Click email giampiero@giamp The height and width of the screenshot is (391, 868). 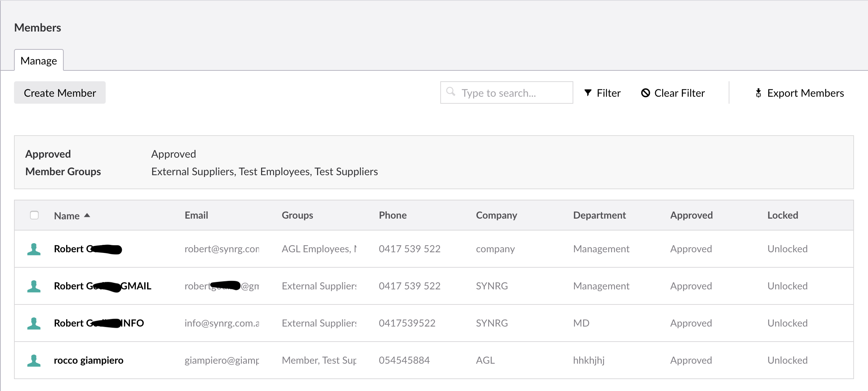tap(222, 360)
